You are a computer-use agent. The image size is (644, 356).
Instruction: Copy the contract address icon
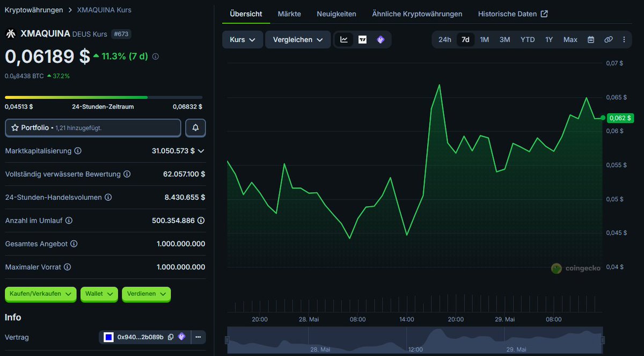[x=171, y=337]
